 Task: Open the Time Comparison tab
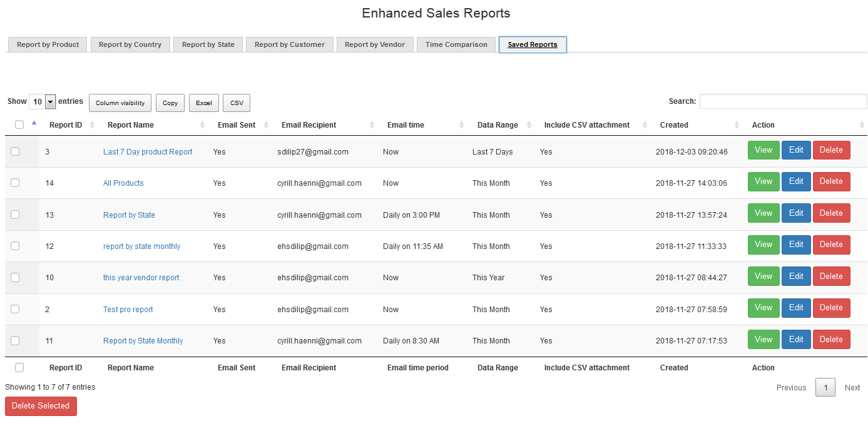[x=456, y=44]
